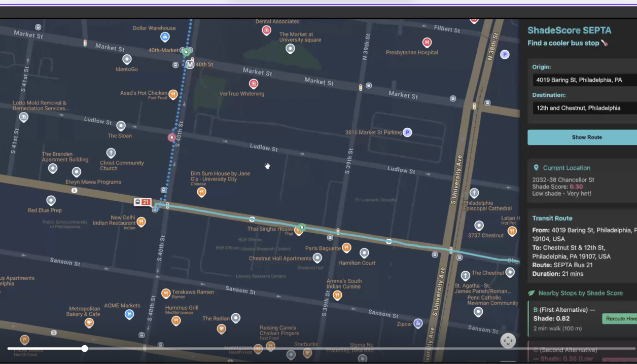Open the Zipcar marker

tap(417, 323)
